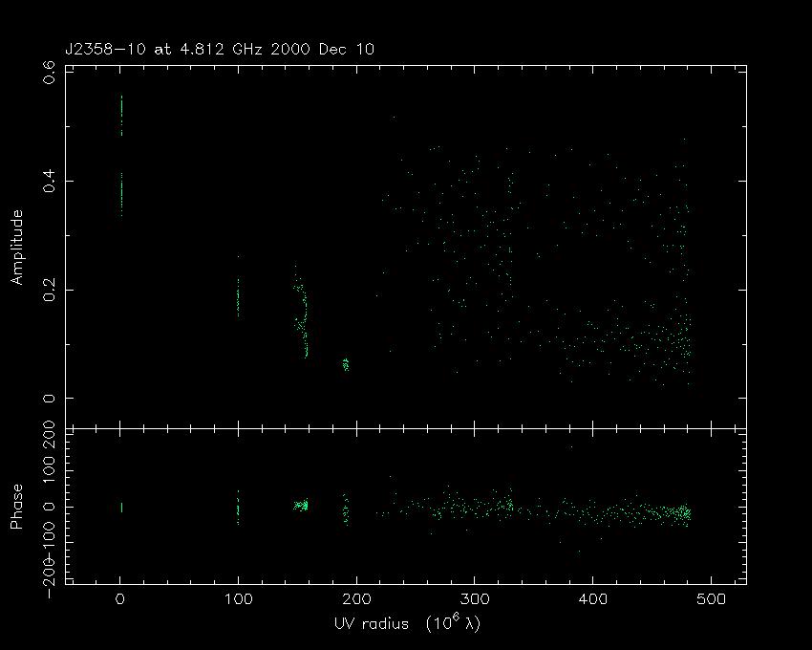Click the x-axis tick label '500'
Image resolution: width=812 pixels, height=650 pixels.
tap(711, 599)
